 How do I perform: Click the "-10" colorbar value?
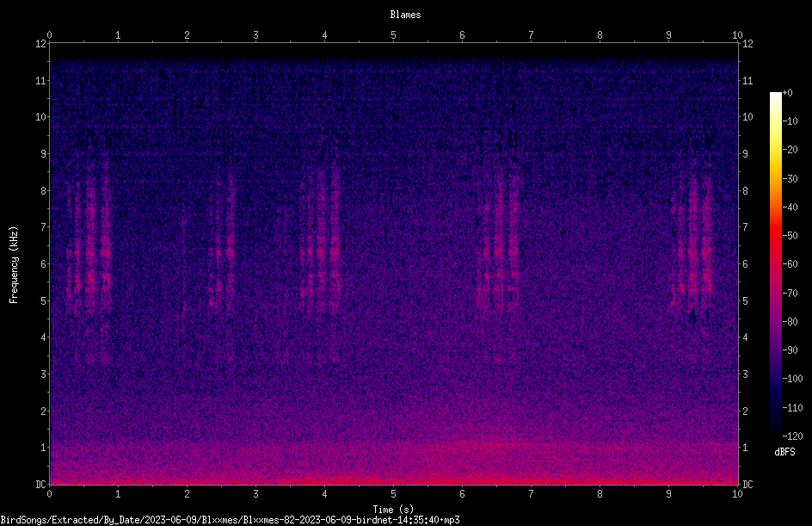coord(790,121)
